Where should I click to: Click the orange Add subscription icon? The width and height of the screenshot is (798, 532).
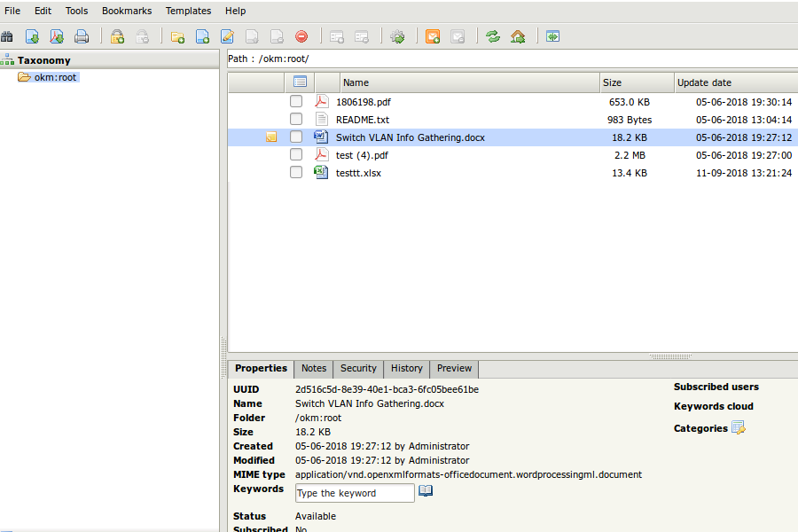(433, 36)
